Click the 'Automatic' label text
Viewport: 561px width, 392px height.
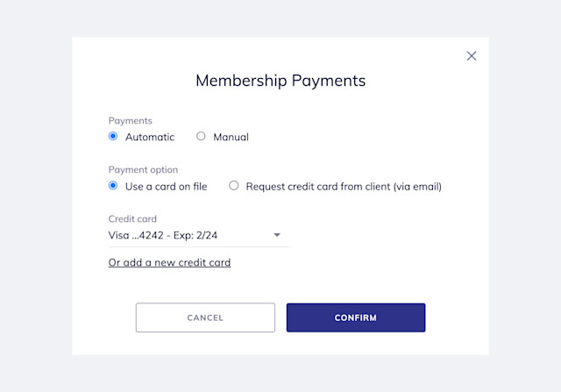pyautogui.click(x=150, y=137)
